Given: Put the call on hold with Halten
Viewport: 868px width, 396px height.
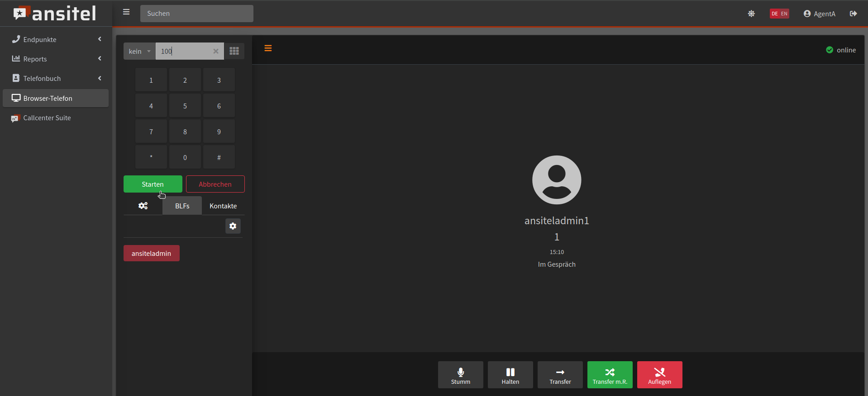Looking at the screenshot, I should (510, 375).
